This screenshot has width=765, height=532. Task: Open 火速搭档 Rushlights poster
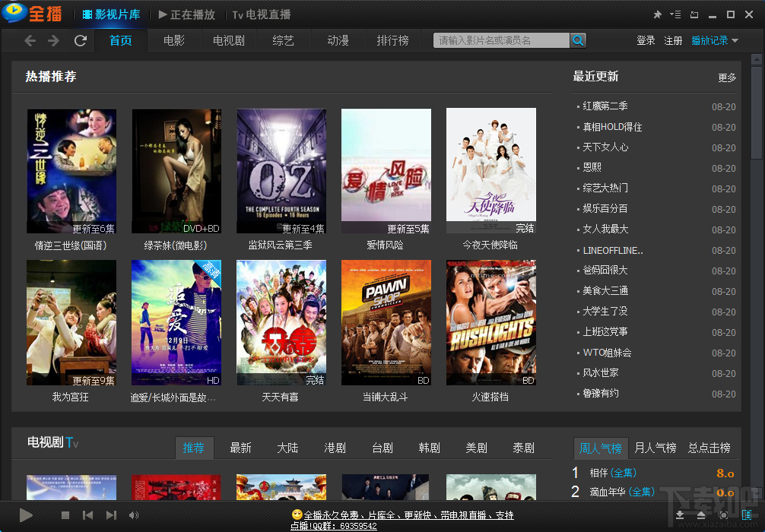[x=490, y=323]
